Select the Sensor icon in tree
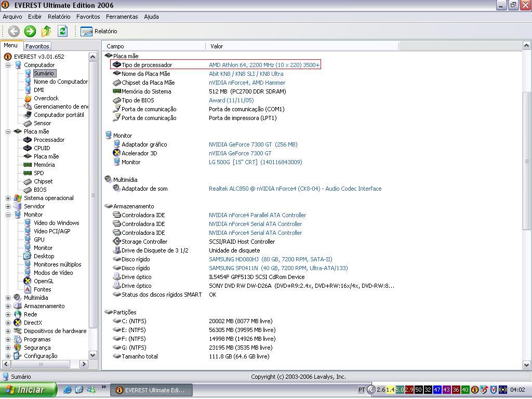Screen dimensions: 532x399 tap(28, 124)
